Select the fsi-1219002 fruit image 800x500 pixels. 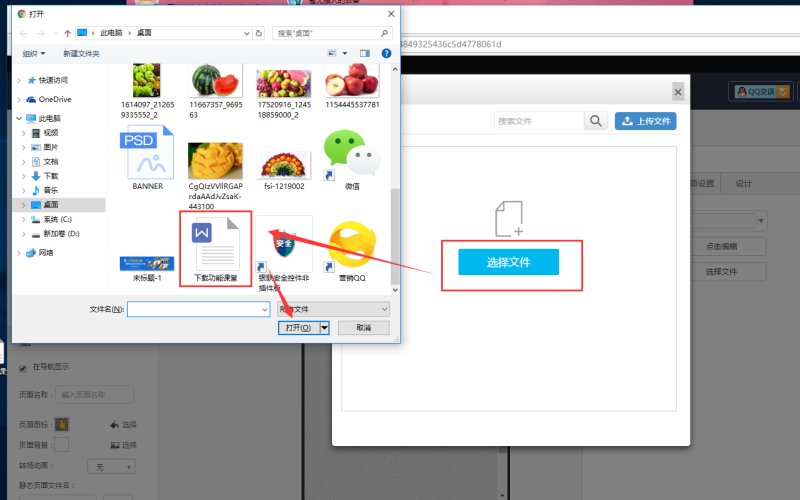pos(284,165)
